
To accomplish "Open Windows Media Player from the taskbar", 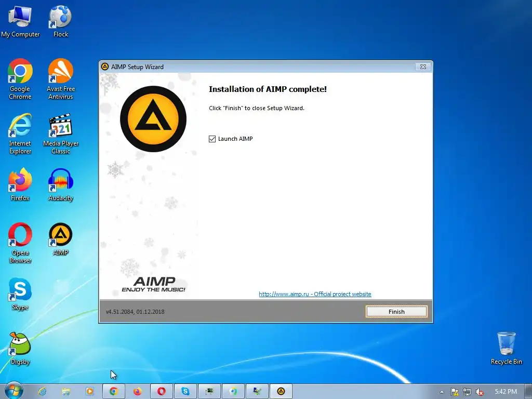I will pos(89,391).
